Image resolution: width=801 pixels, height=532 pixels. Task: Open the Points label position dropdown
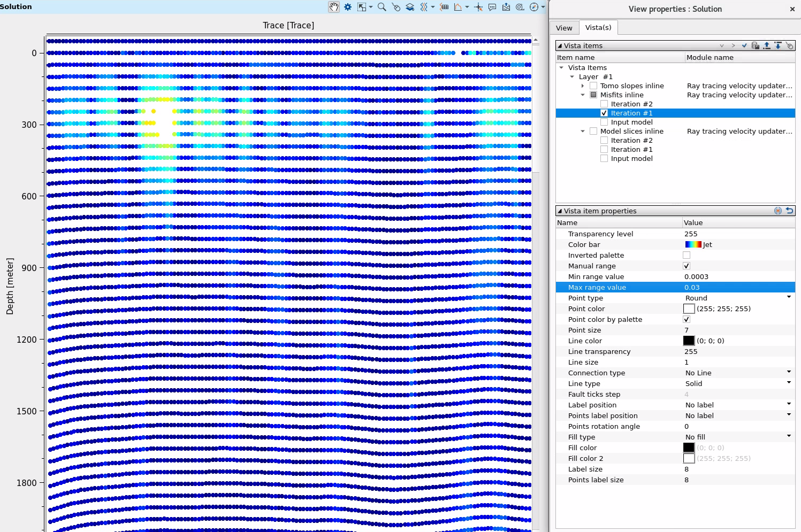pos(789,415)
